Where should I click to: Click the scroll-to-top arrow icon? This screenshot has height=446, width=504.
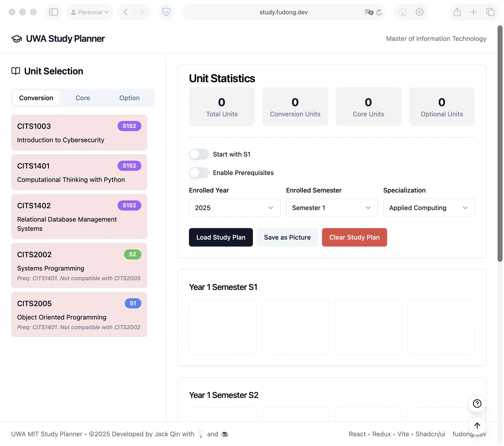tap(477, 425)
